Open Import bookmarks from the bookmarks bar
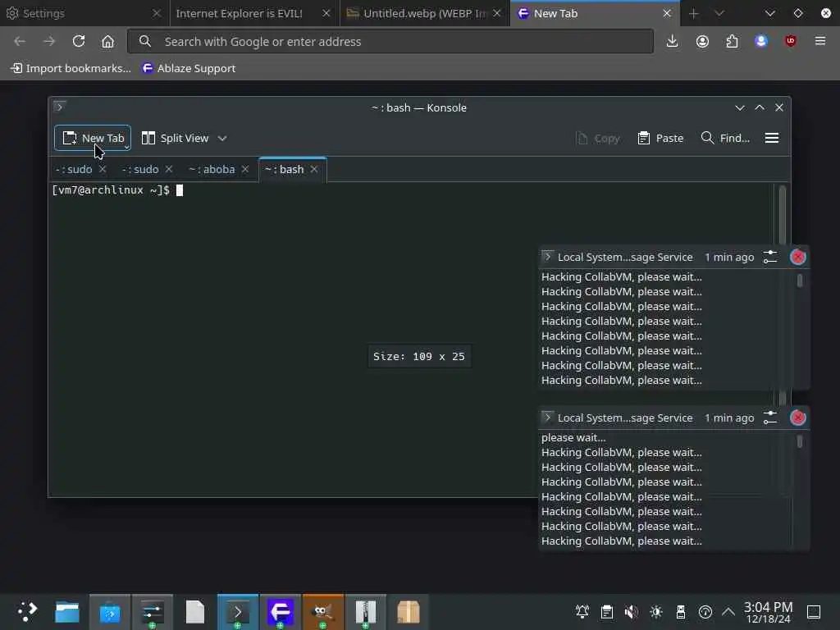 (x=71, y=68)
